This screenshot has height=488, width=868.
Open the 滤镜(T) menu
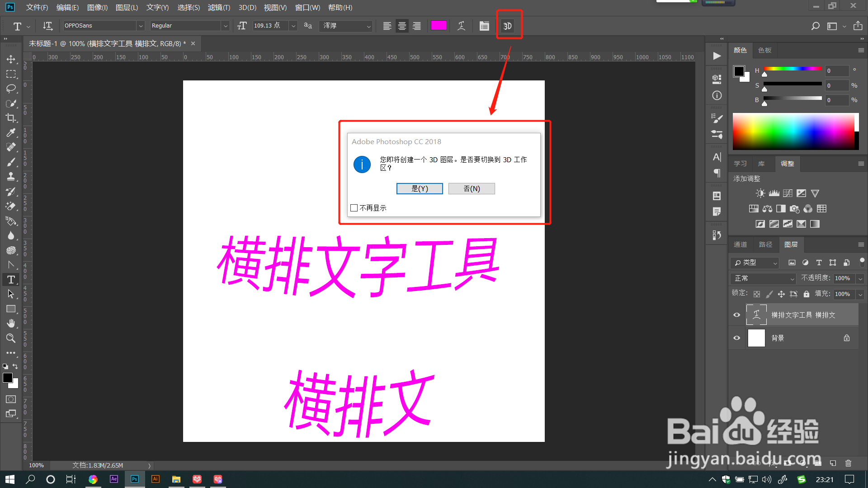(219, 8)
